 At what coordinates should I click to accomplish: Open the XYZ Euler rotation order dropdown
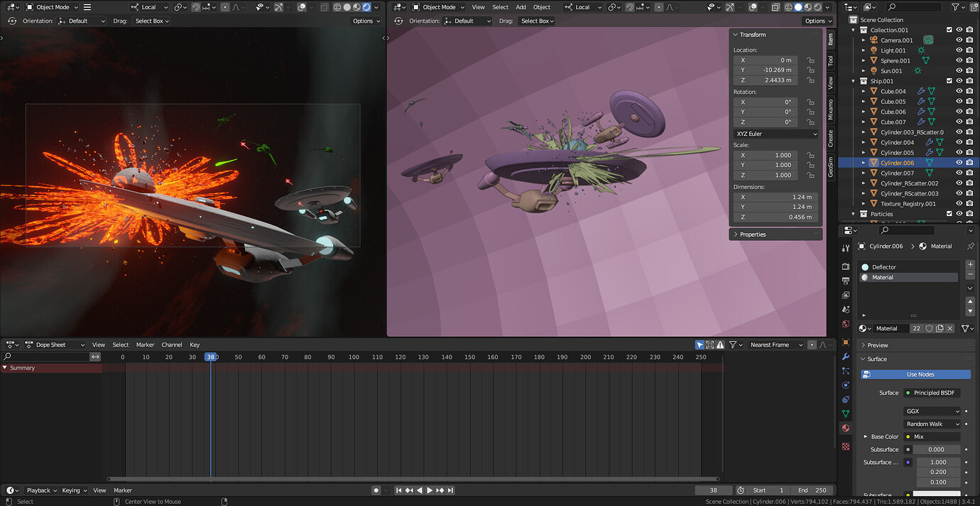click(775, 134)
